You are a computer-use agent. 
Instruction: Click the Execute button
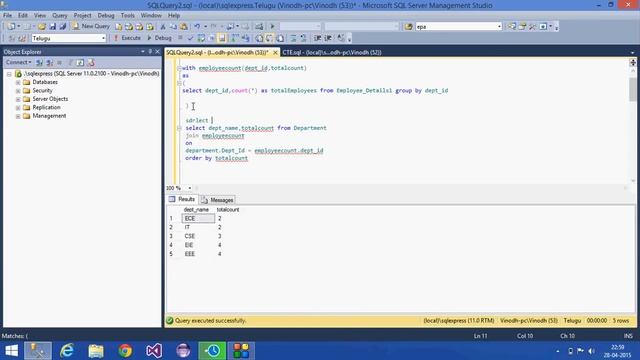[127, 38]
